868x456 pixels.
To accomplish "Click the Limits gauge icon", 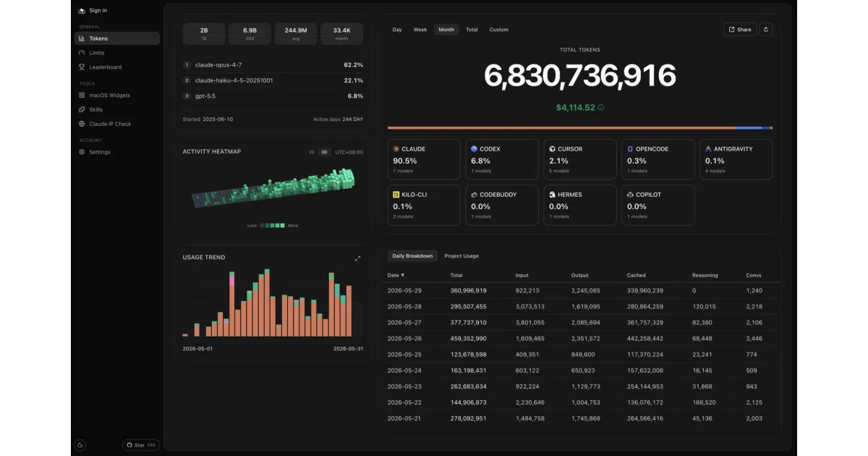I will tap(82, 53).
